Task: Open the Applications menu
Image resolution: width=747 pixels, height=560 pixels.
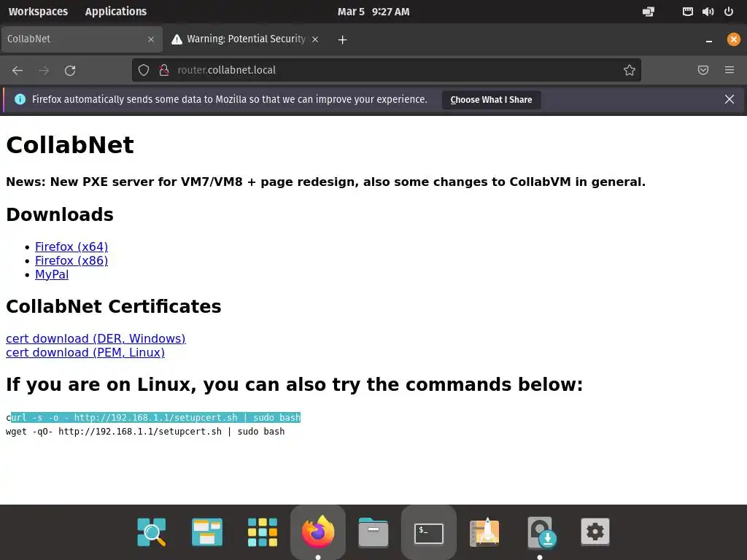Action: (x=116, y=12)
